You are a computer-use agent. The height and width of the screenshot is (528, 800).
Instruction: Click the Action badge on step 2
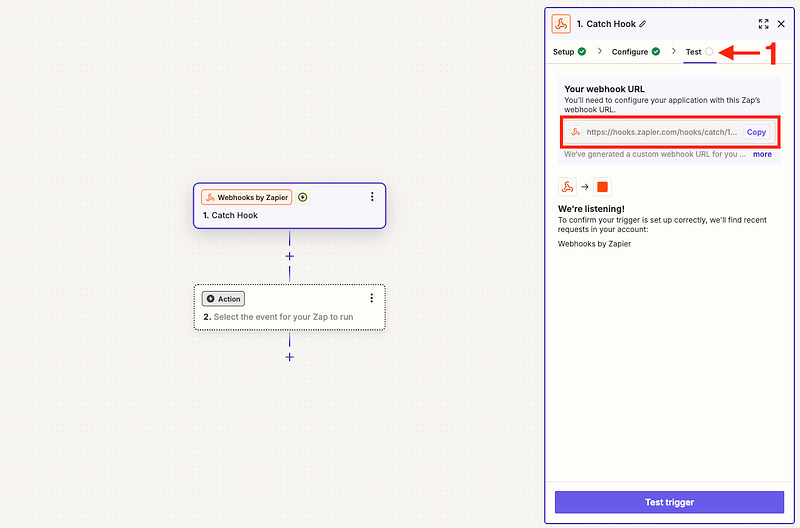click(223, 298)
